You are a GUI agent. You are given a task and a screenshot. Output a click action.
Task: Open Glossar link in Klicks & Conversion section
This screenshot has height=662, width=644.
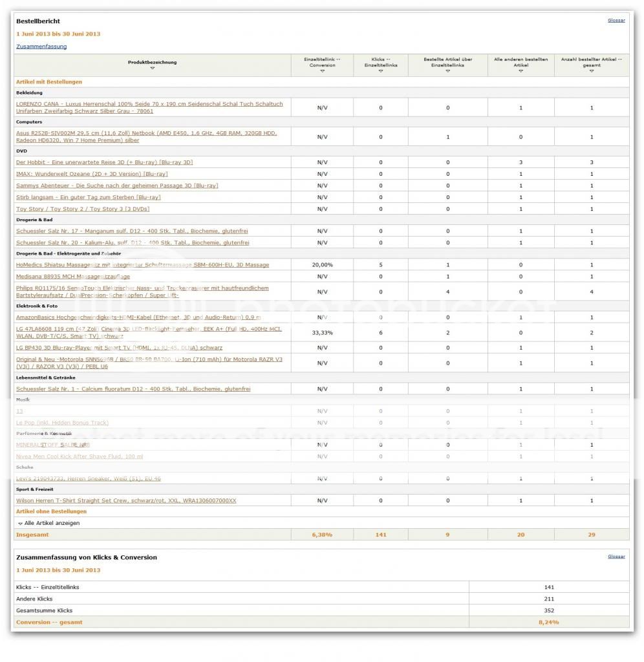[x=616, y=556]
